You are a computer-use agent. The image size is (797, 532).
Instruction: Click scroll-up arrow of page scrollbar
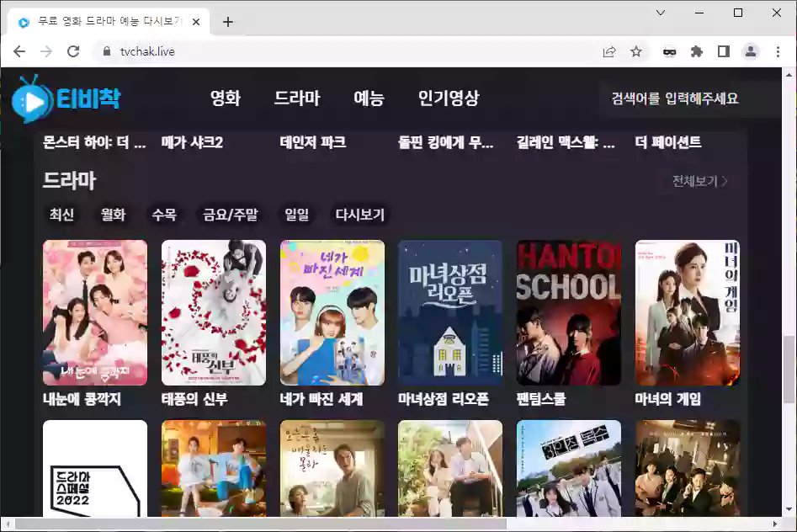[789, 75]
